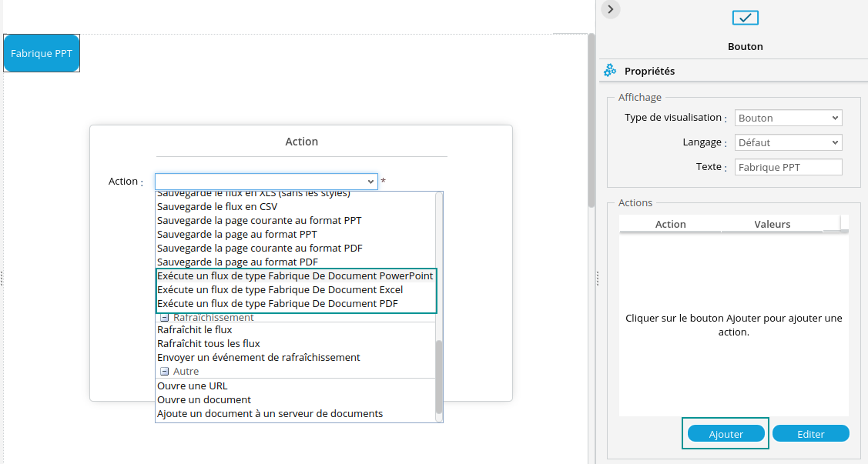Click the Propriétés gears icon
Image resolution: width=868 pixels, height=464 pixels.
coord(610,71)
